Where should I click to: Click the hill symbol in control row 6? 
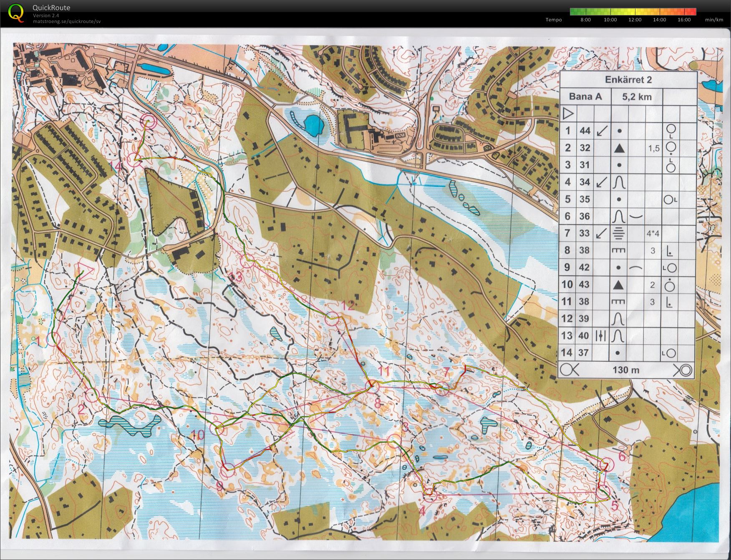[x=619, y=216]
